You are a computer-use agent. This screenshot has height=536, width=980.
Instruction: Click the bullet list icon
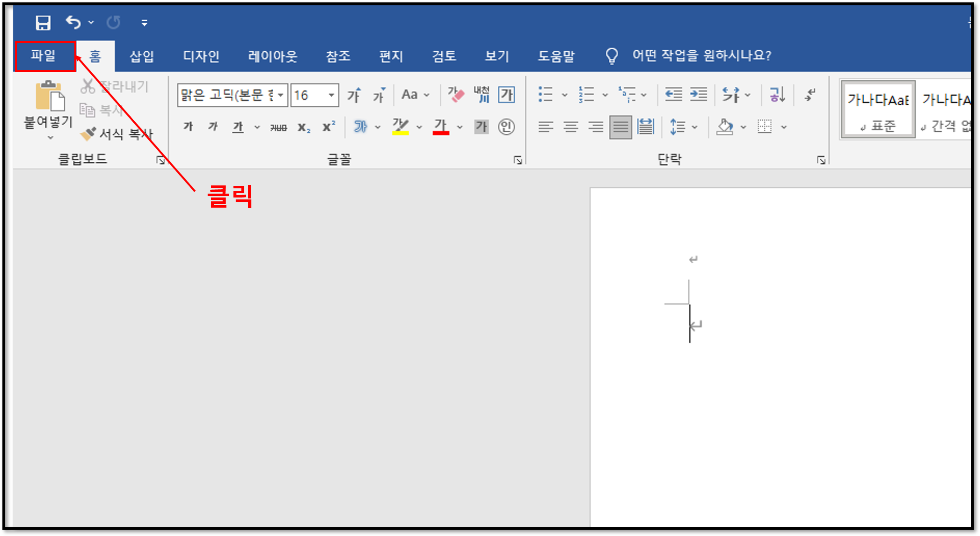(x=546, y=95)
